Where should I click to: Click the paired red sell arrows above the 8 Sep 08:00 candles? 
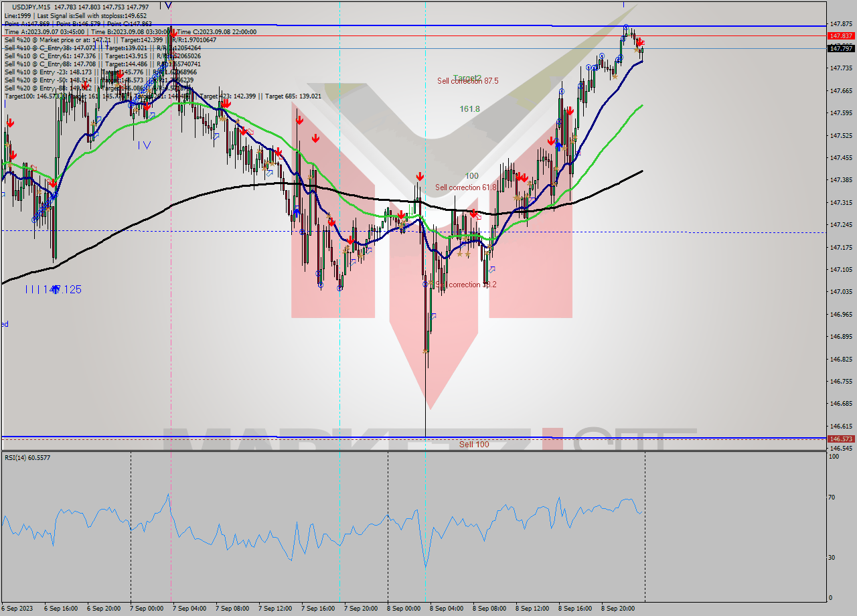point(522,177)
